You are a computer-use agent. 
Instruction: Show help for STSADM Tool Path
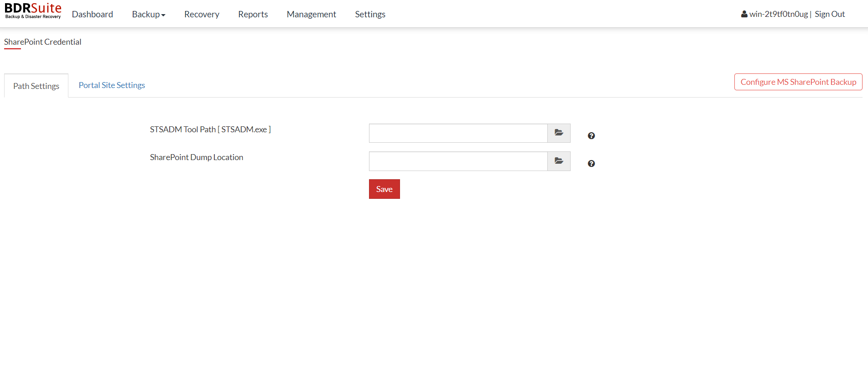point(591,136)
